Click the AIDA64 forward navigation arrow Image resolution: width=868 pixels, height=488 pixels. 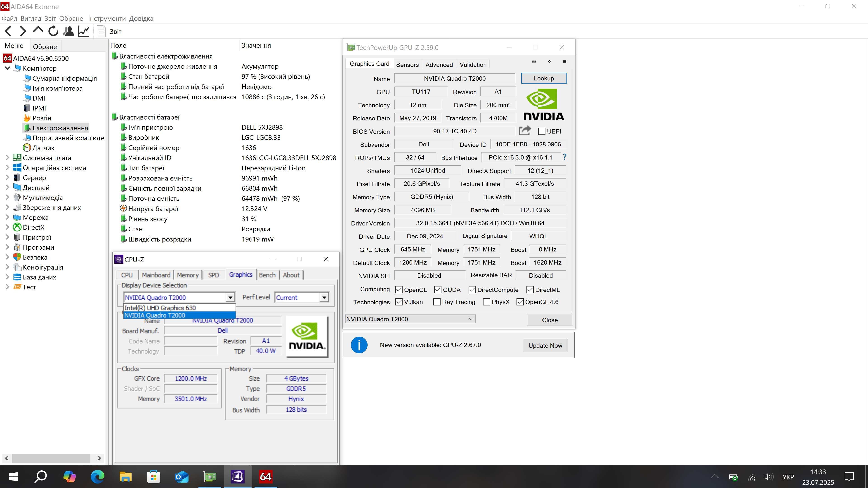point(23,31)
